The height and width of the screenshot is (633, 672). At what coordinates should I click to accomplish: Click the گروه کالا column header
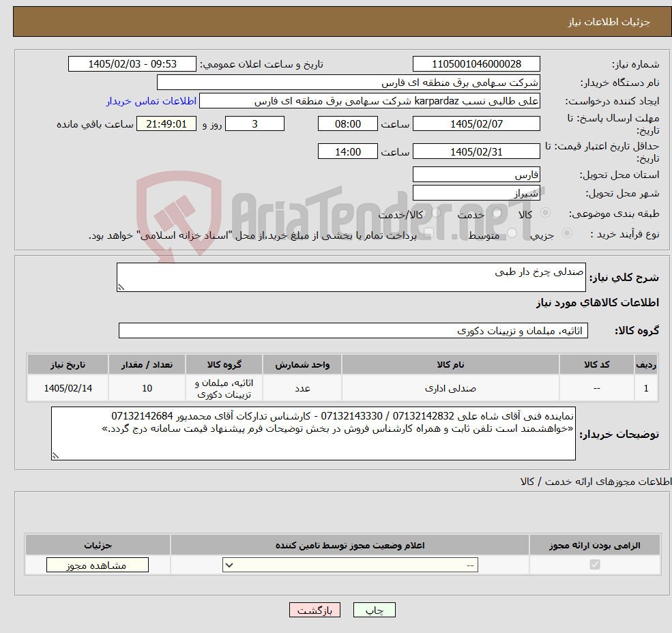coord(224,364)
